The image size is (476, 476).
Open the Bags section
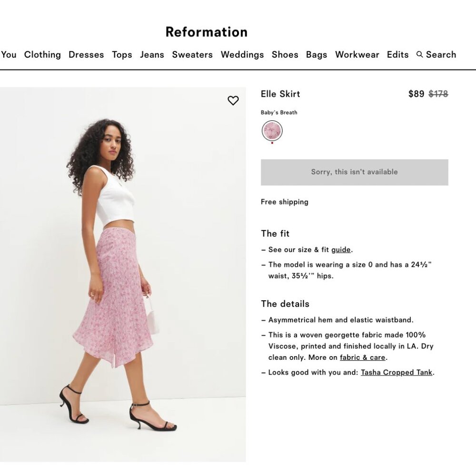pos(317,54)
